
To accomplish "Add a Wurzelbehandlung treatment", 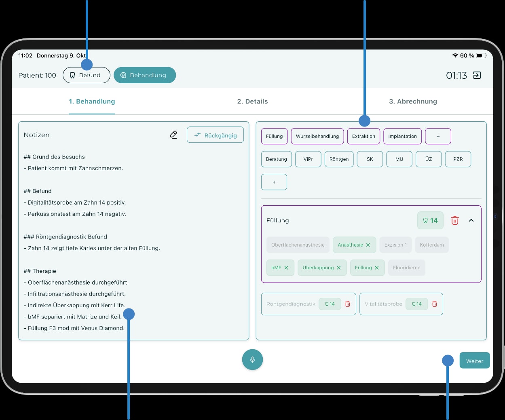I will tap(317, 136).
